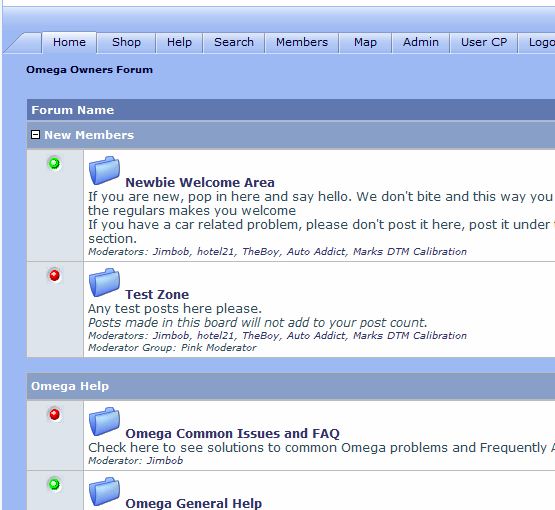Screen dimensions: 555x510
Task: Click the Omega General Help folder icon
Action: pos(104,492)
